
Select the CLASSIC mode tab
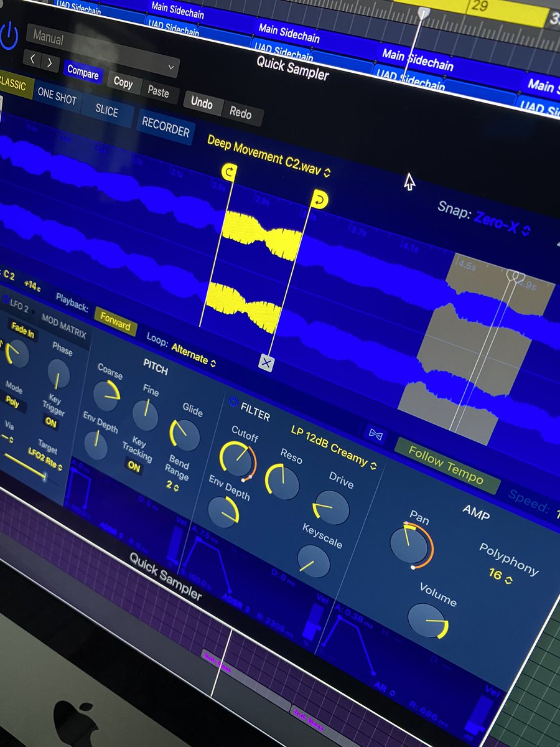pyautogui.click(x=14, y=85)
